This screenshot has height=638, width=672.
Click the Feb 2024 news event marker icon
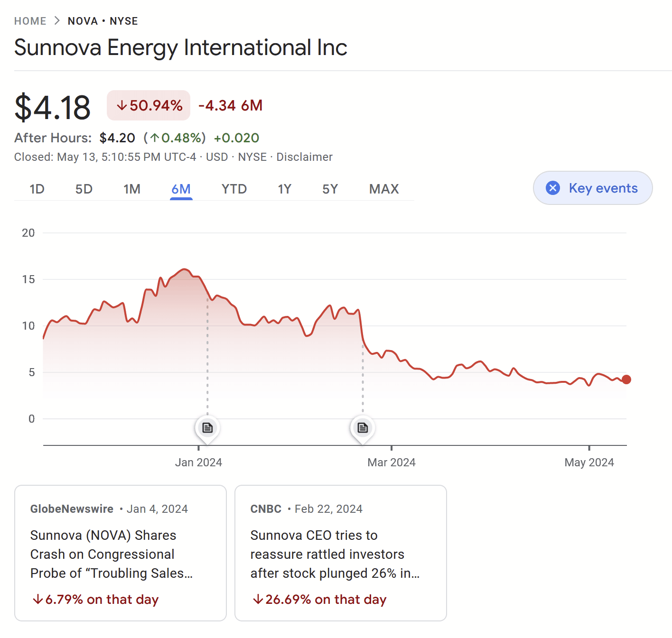click(x=363, y=428)
